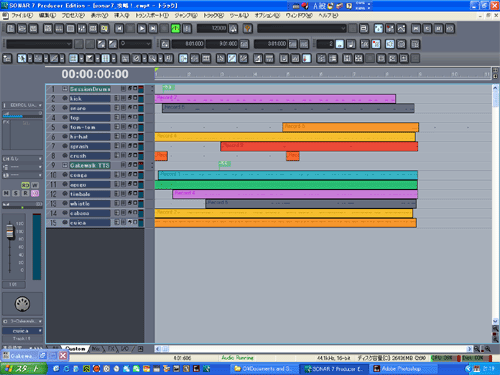This screenshot has height=375, width=500.
Task: Click the vertical zoom magnifier below the scrollbar
Action: [x=495, y=329]
